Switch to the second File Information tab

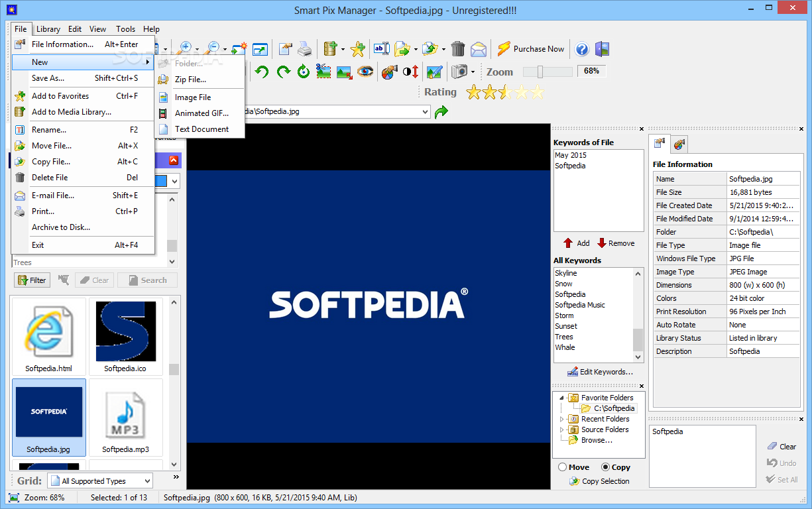679,143
